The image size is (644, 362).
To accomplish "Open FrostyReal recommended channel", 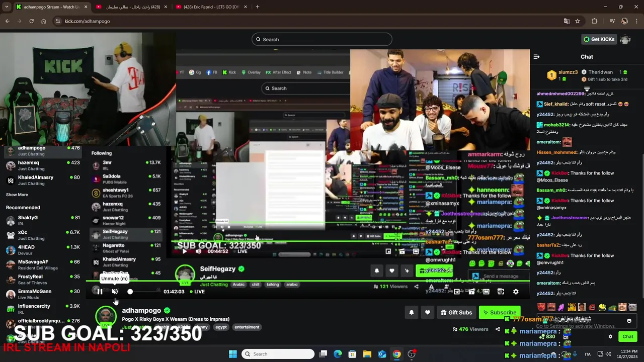I will 42,279.
